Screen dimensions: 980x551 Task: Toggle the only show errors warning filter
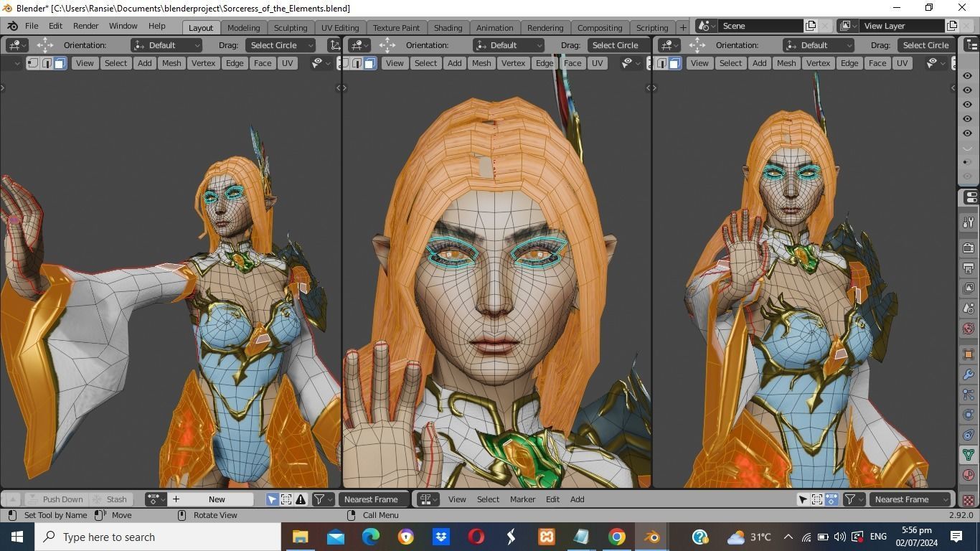pos(301,499)
